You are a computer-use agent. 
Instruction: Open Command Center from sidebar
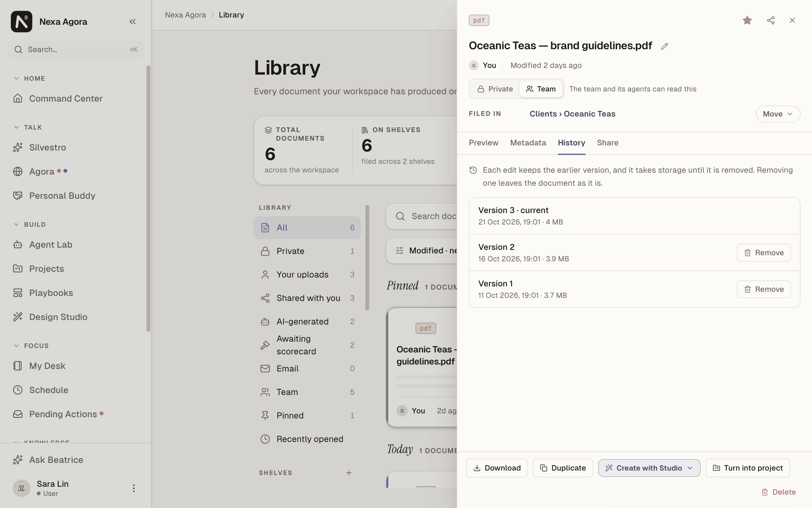tap(75, 98)
